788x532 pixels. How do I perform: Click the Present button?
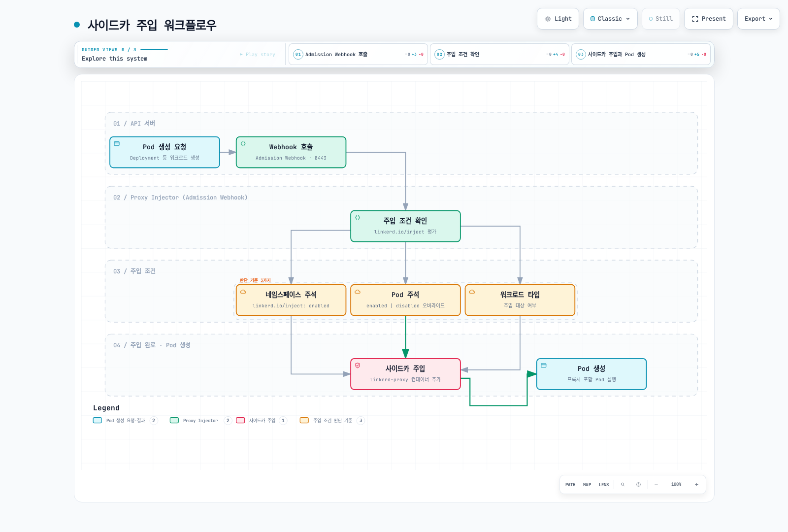tap(709, 19)
